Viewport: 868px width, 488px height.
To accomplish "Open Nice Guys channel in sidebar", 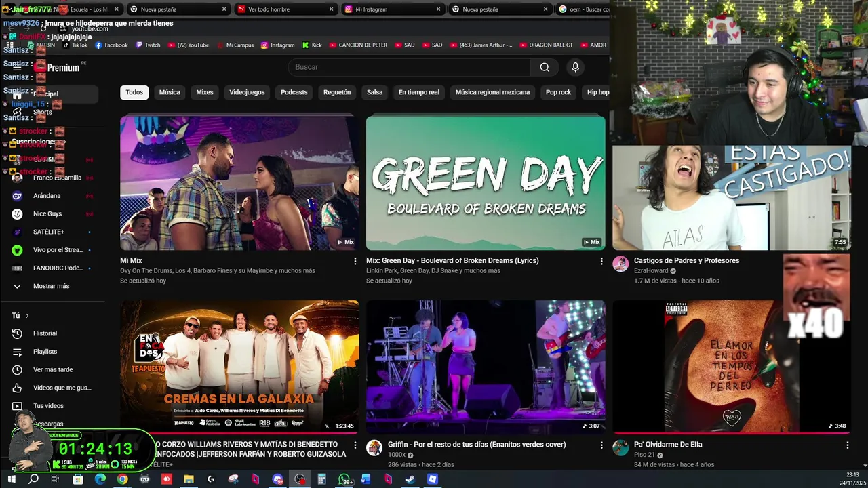I will point(52,213).
